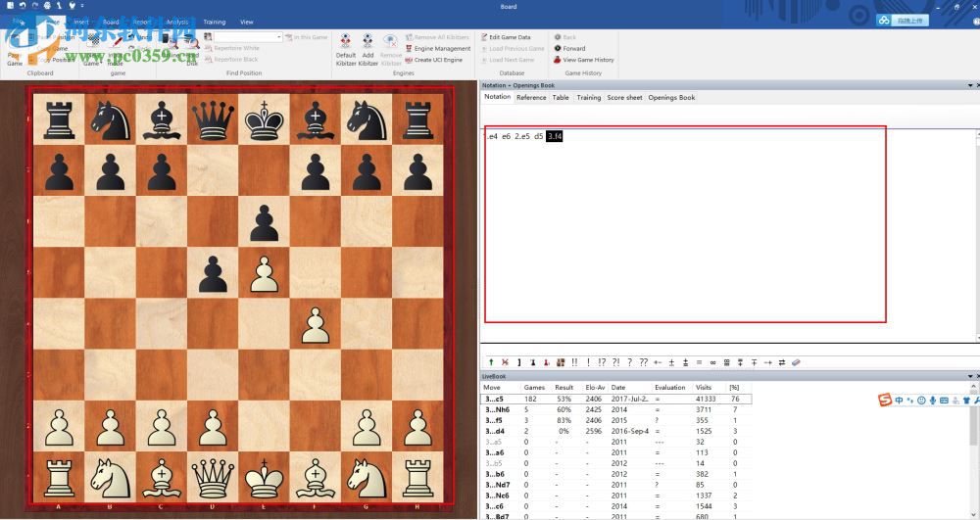Insert the unclear '∞' evaluation symbol
Screen dimensions: 980x520
(x=712, y=362)
